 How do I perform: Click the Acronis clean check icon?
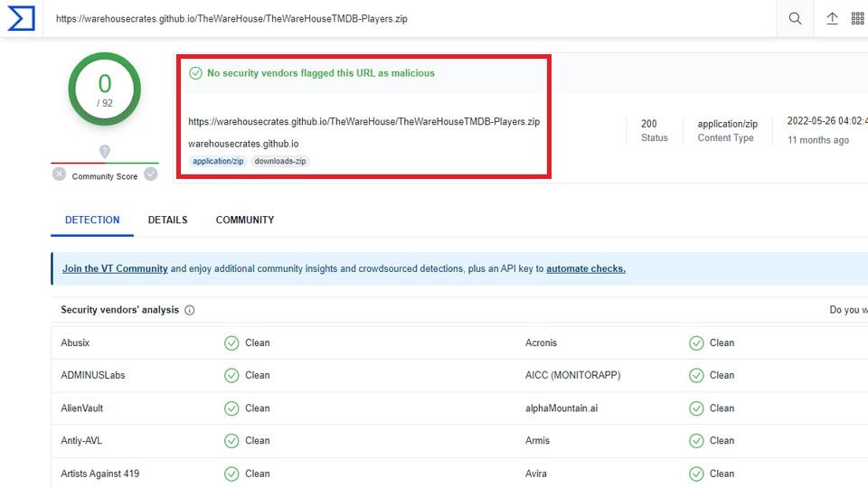click(x=696, y=343)
